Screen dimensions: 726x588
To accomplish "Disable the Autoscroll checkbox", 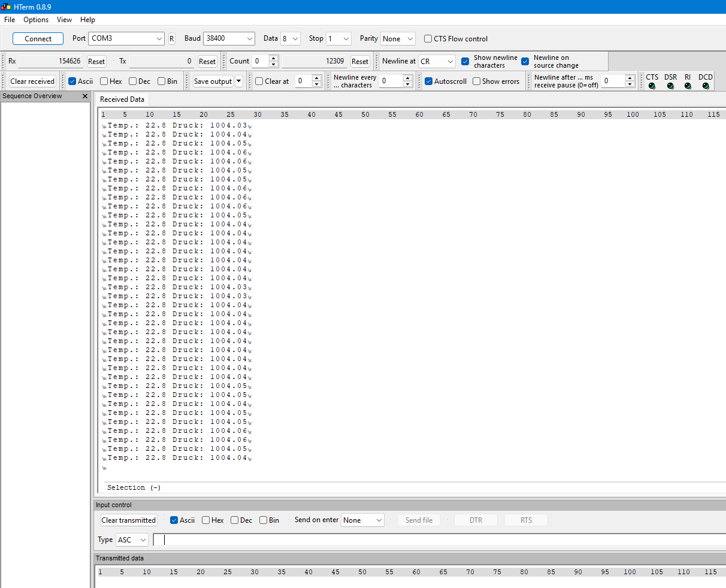I will 428,81.
